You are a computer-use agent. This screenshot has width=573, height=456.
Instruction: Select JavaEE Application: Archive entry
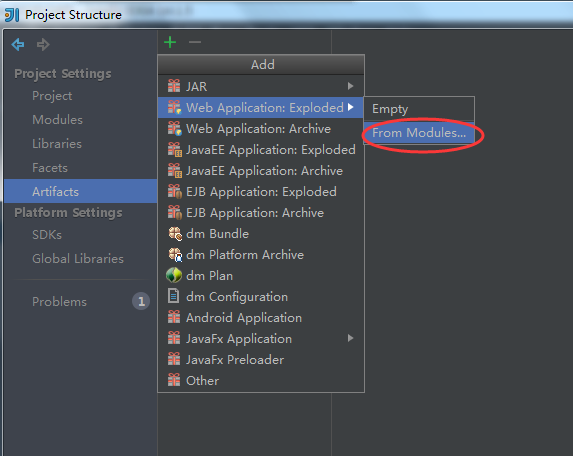[261, 171]
